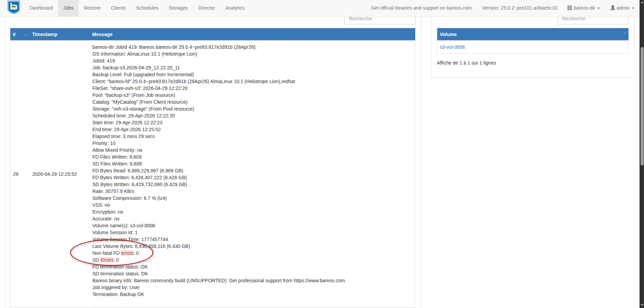644x308 pixels.
Task: Click the Bareos logo icon
Action: coord(14,7)
